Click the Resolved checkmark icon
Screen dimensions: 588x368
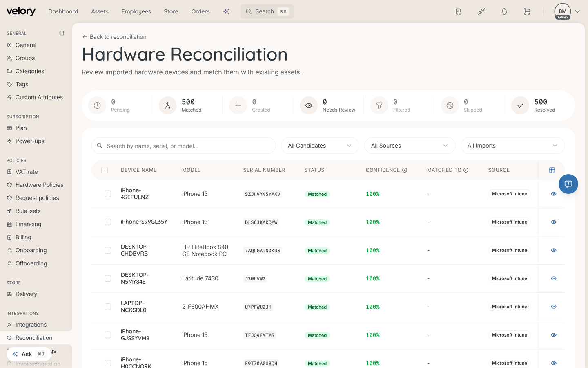520,105
